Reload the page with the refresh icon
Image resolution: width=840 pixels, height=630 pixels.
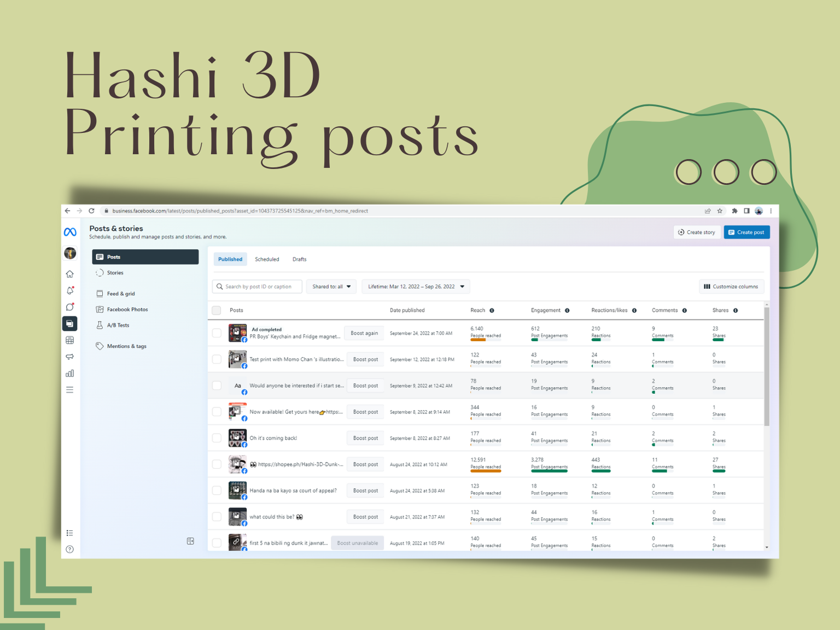click(x=91, y=211)
